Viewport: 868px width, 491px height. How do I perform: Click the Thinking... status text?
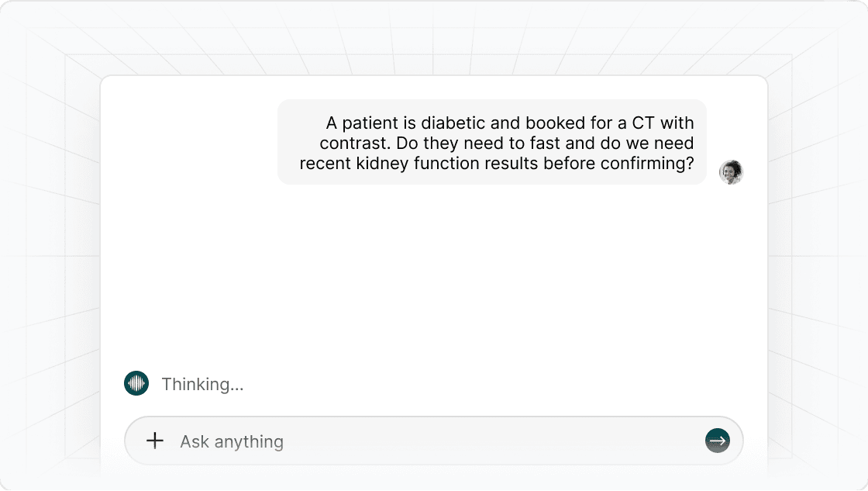point(202,384)
